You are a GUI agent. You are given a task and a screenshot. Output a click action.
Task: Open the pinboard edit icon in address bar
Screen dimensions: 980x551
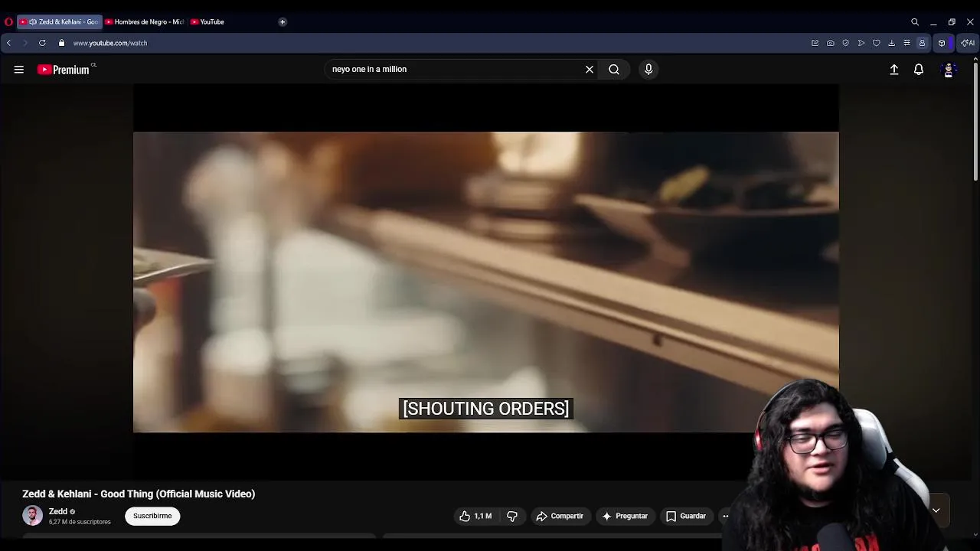[x=815, y=43]
